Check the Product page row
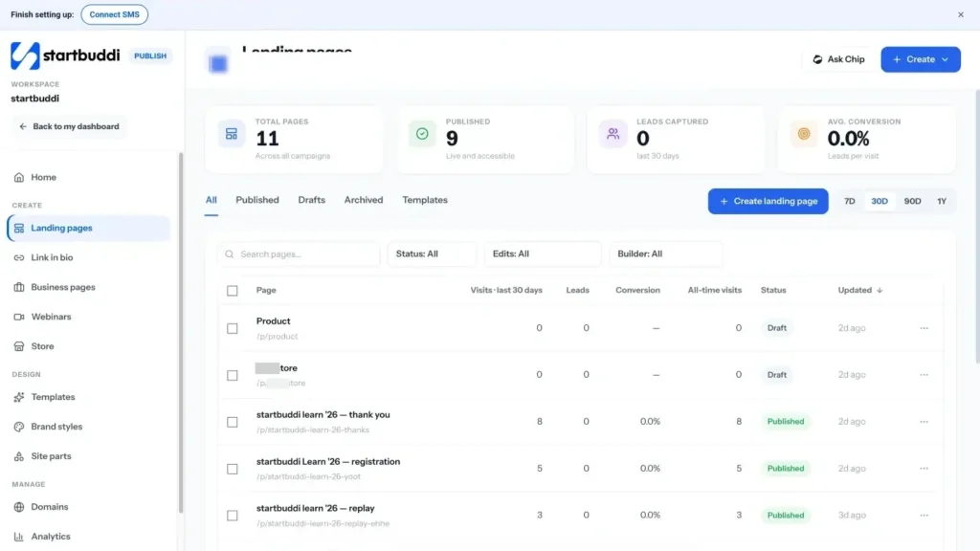The width and height of the screenshot is (980, 551). point(233,329)
